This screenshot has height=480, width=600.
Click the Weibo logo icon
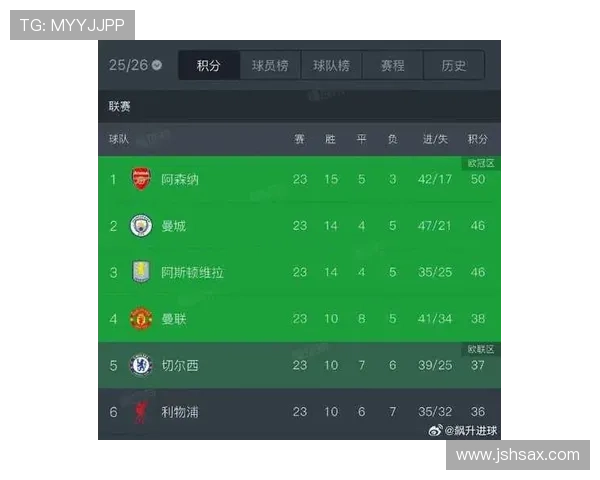click(x=435, y=431)
